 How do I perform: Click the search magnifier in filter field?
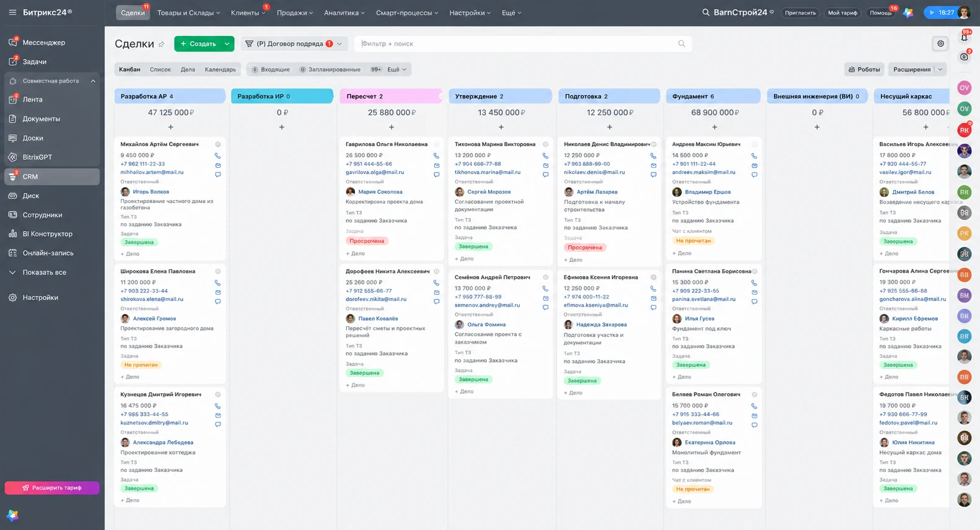click(x=681, y=44)
